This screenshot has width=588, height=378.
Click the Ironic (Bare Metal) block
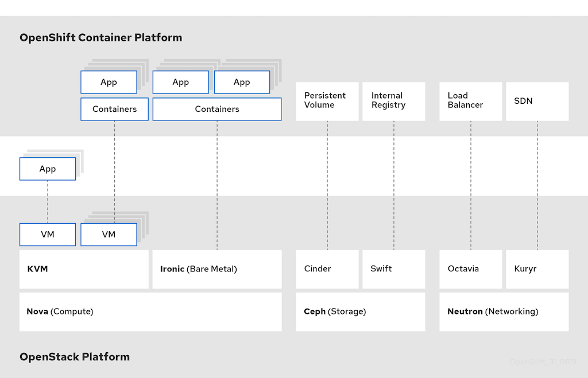(x=217, y=269)
